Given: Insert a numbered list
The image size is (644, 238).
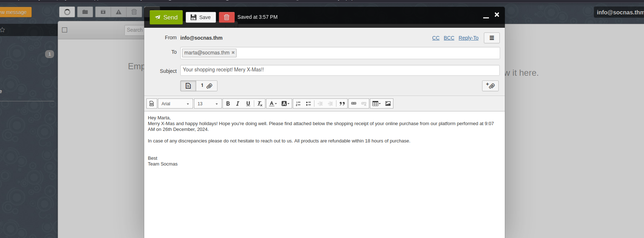Looking at the screenshot, I should pos(298,104).
